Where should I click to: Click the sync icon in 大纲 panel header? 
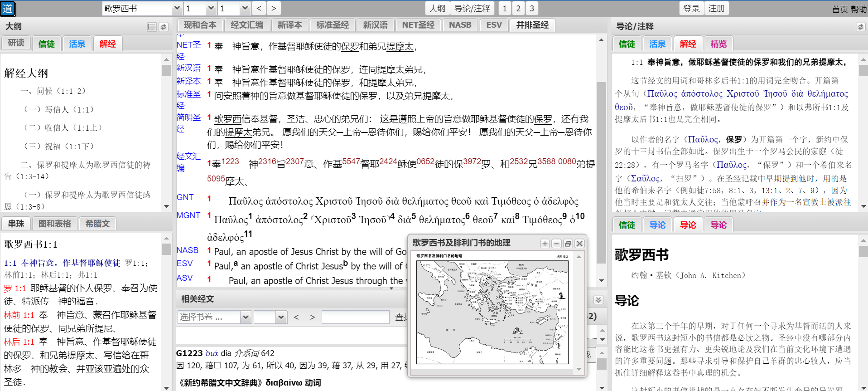coord(164,27)
